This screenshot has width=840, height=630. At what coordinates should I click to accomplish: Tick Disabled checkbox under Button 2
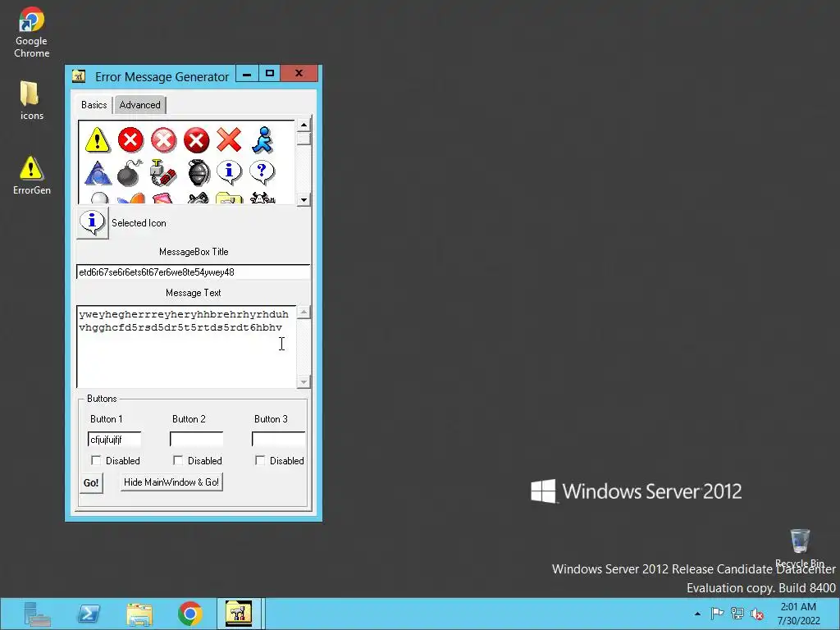[178, 460]
